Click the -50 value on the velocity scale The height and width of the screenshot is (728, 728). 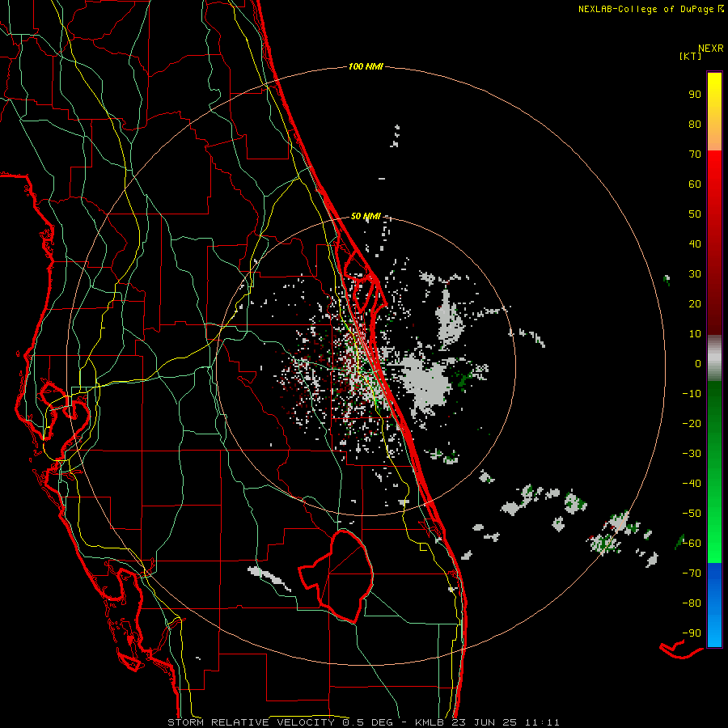[692, 514]
